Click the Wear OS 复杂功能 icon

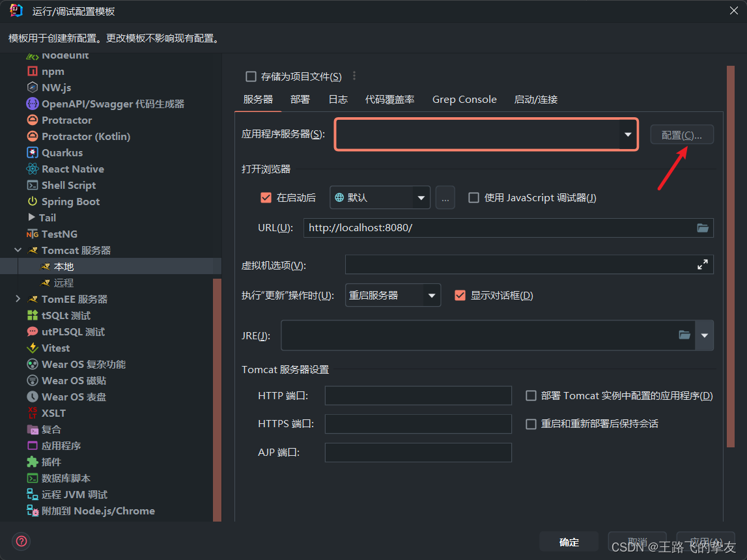[x=33, y=364]
